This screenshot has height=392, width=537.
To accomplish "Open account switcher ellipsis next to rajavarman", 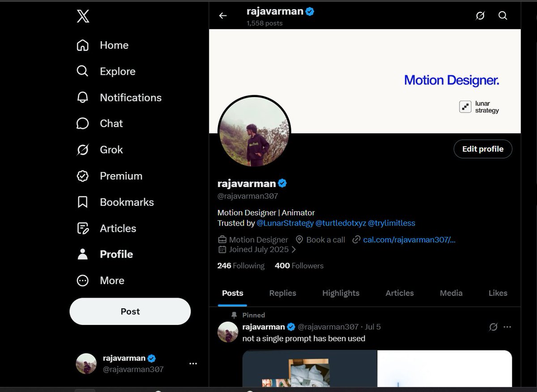I will pyautogui.click(x=193, y=364).
